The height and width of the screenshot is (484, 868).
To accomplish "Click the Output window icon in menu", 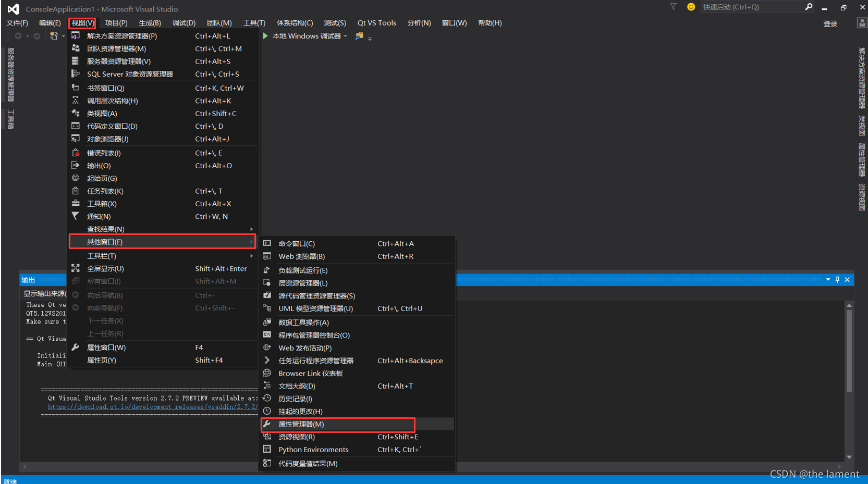I will click(x=76, y=165).
